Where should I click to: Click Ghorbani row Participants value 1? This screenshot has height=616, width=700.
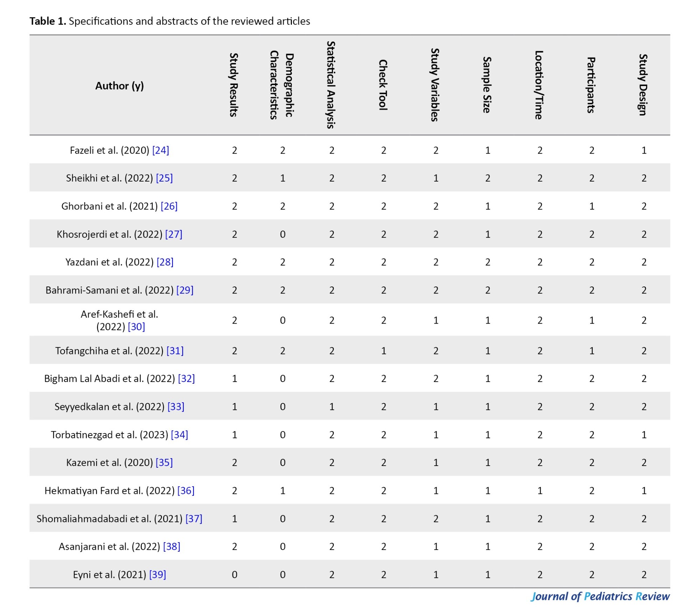(592, 206)
